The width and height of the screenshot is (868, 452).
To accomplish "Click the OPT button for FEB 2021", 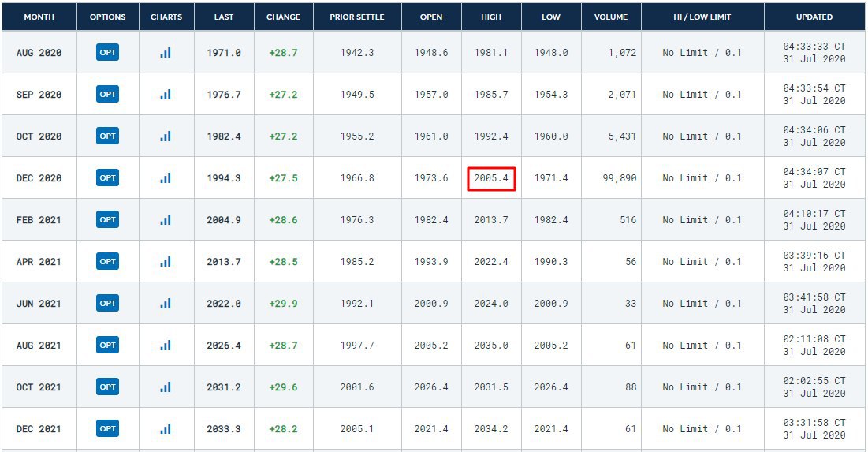I will [107, 220].
